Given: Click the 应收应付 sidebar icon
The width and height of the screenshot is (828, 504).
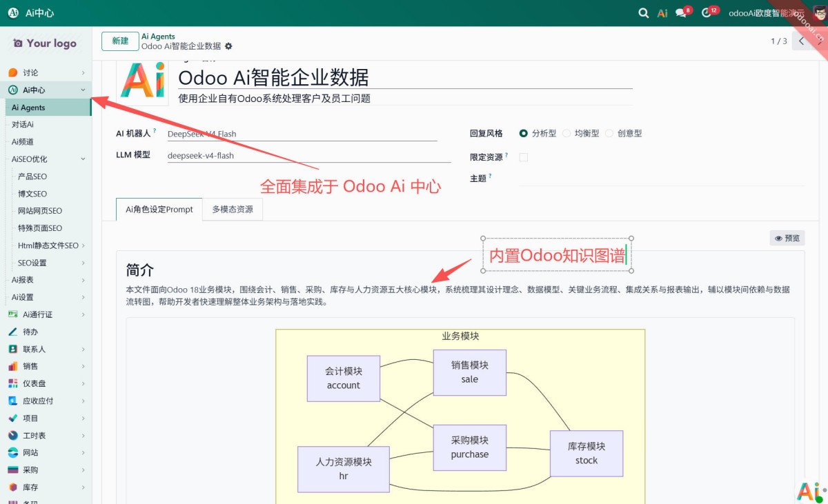Looking at the screenshot, I should 12,401.
